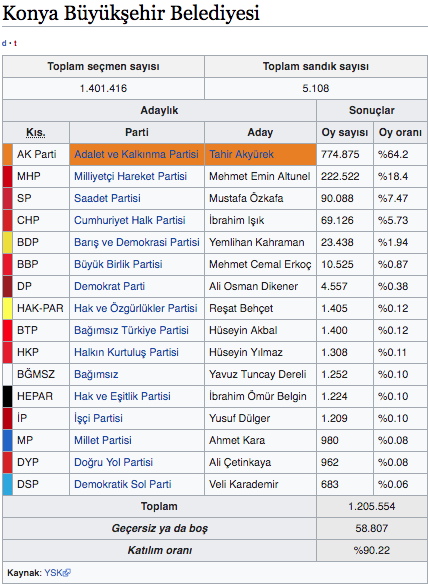
Task: Open Hak ve Eşitlik Partisi link
Action: tap(122, 396)
